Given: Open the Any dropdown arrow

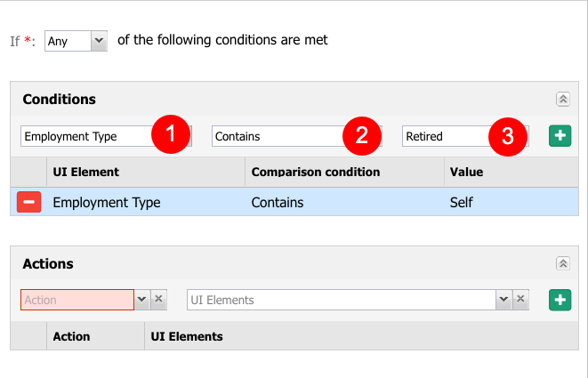Looking at the screenshot, I should pos(99,41).
